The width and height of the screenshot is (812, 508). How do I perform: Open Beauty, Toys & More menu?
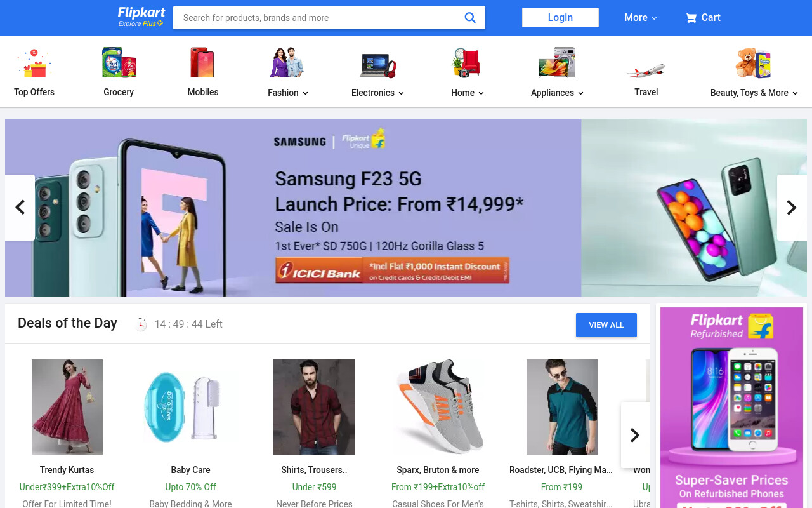[x=754, y=93]
